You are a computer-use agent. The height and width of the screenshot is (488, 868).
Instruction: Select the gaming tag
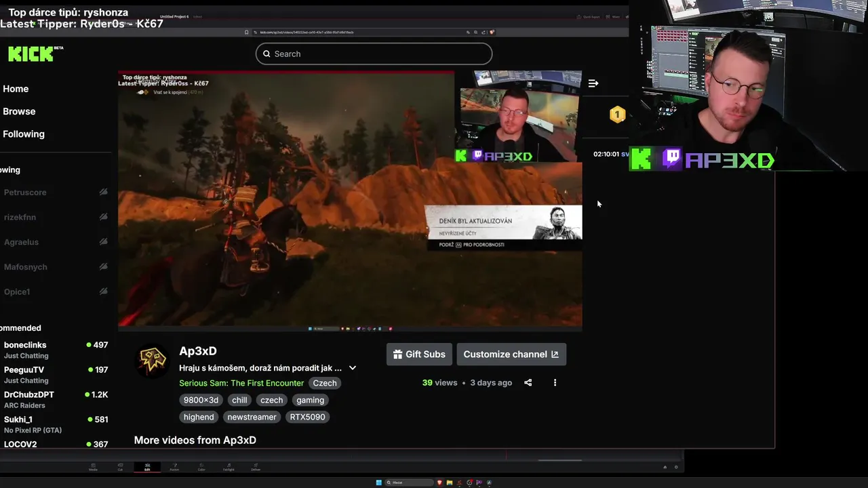[x=310, y=400]
